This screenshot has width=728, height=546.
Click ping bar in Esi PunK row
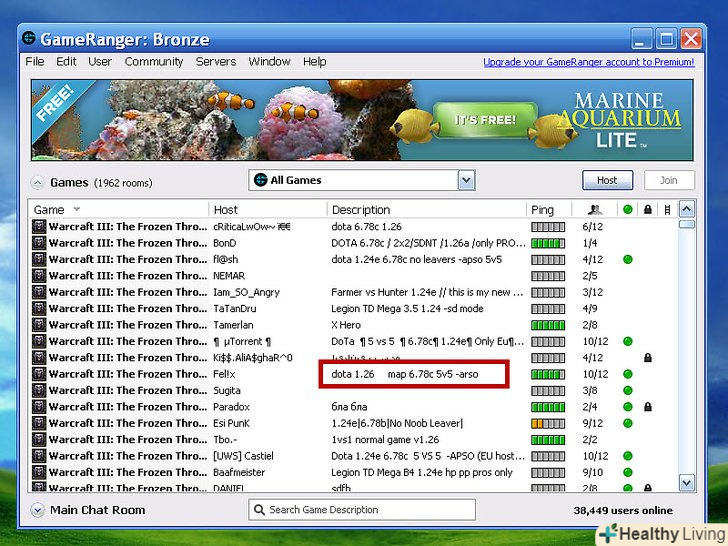coord(548,423)
